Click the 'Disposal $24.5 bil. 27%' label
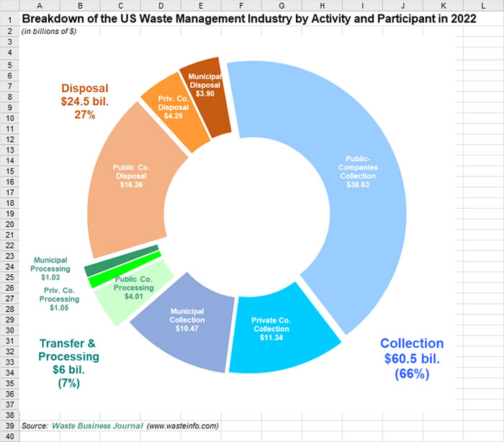504x442 pixels. click(85, 102)
